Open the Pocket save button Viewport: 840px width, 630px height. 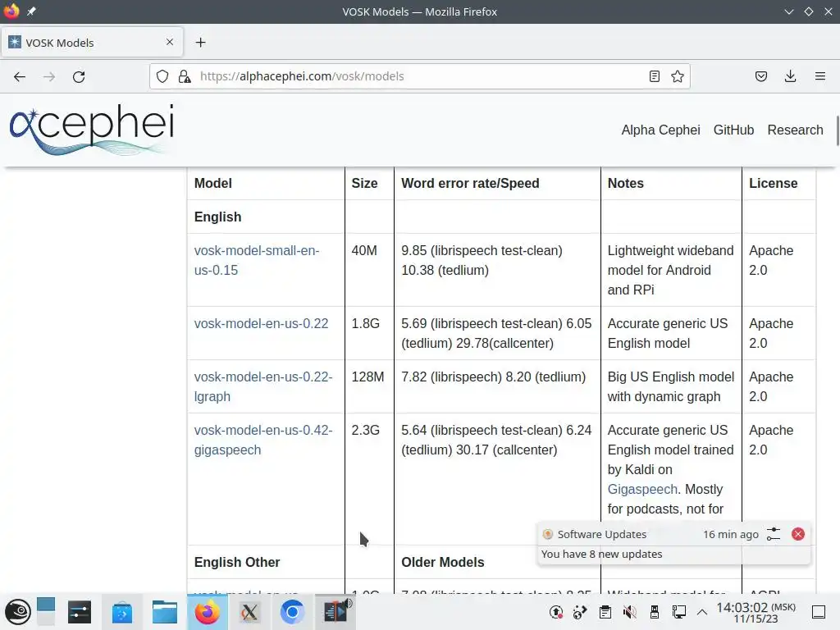[x=760, y=76]
